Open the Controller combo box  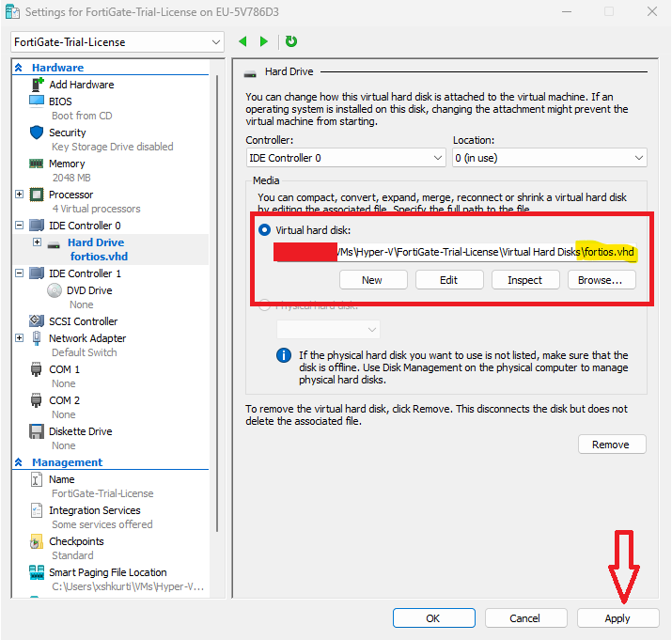click(x=346, y=158)
